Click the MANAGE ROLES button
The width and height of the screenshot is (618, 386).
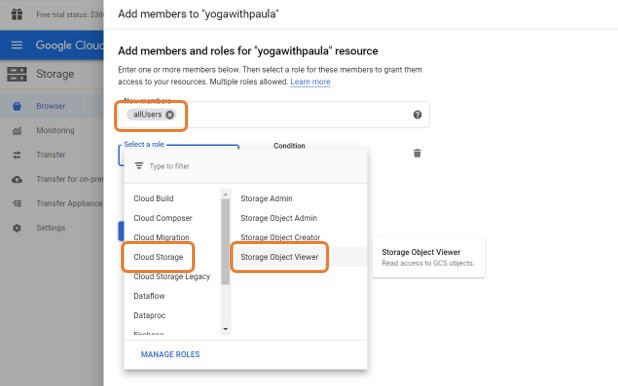pos(170,354)
